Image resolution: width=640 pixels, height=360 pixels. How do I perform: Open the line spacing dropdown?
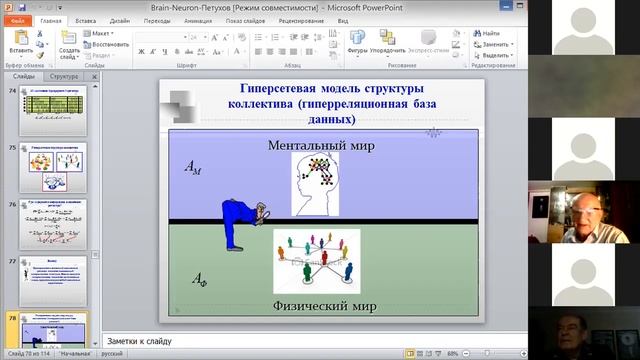point(319,38)
